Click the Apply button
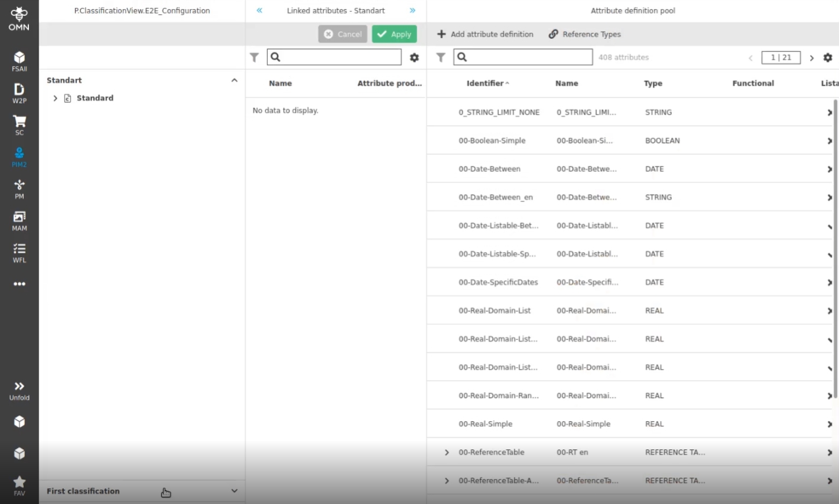The width and height of the screenshot is (839, 504). pos(394,34)
